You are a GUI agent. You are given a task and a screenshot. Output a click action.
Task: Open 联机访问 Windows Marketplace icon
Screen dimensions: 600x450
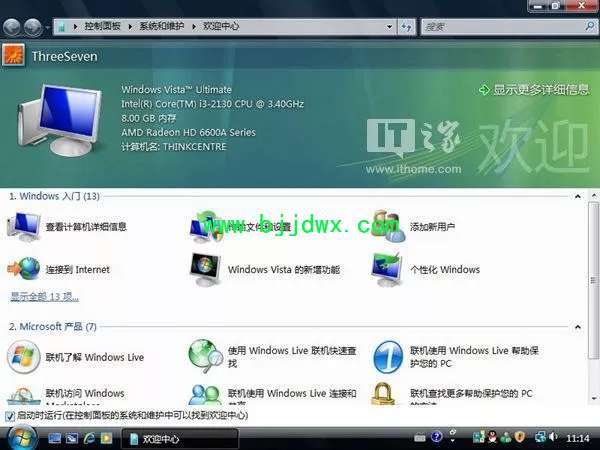(24, 396)
